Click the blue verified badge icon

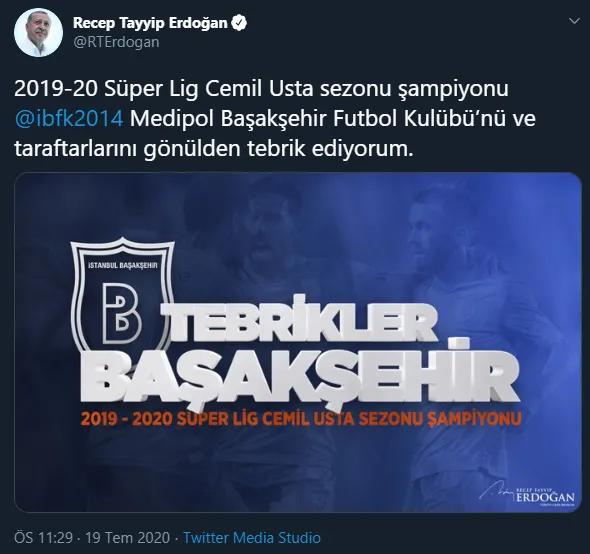coord(239,23)
